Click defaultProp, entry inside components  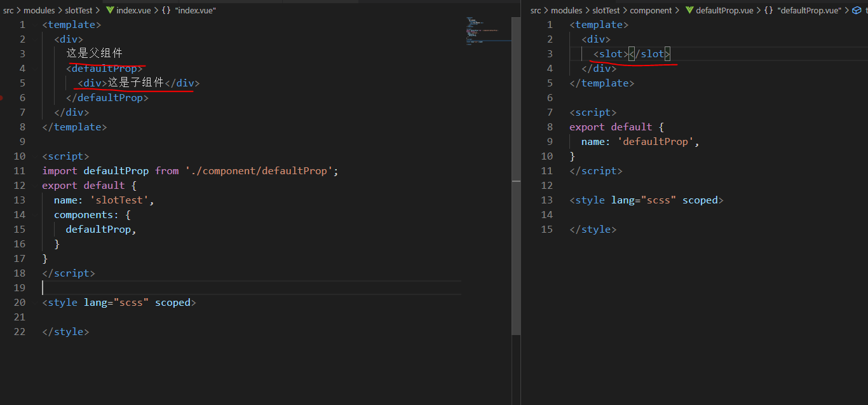click(x=101, y=229)
